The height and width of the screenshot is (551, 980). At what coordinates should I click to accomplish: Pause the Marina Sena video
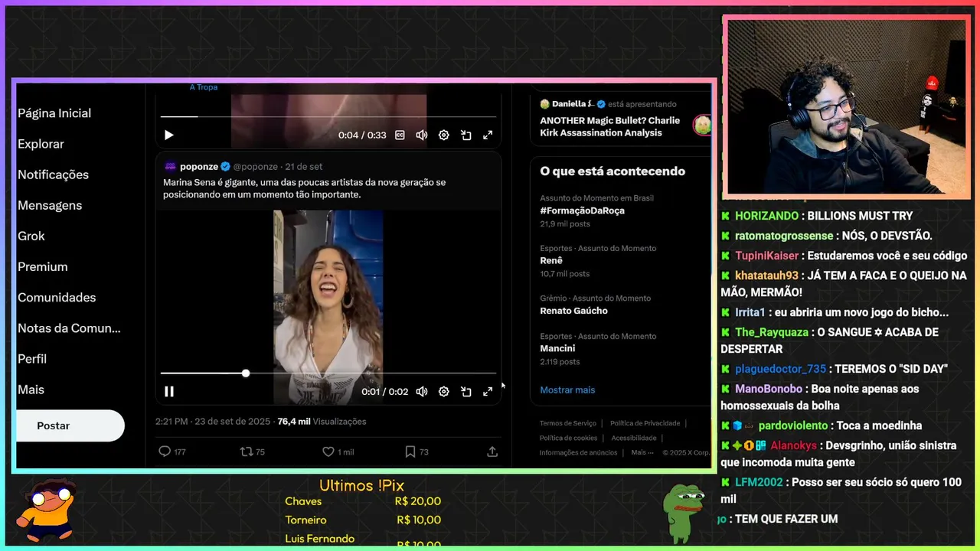169,392
